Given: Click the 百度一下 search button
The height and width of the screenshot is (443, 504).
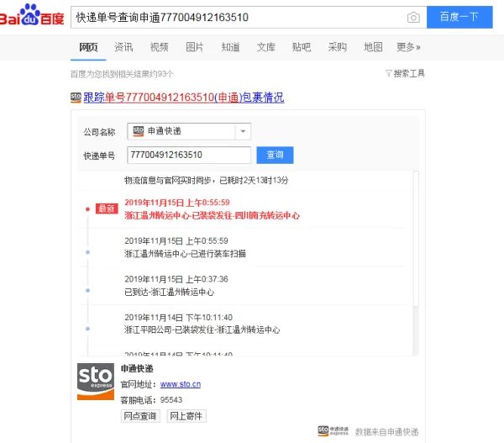Looking at the screenshot, I should pos(459,17).
